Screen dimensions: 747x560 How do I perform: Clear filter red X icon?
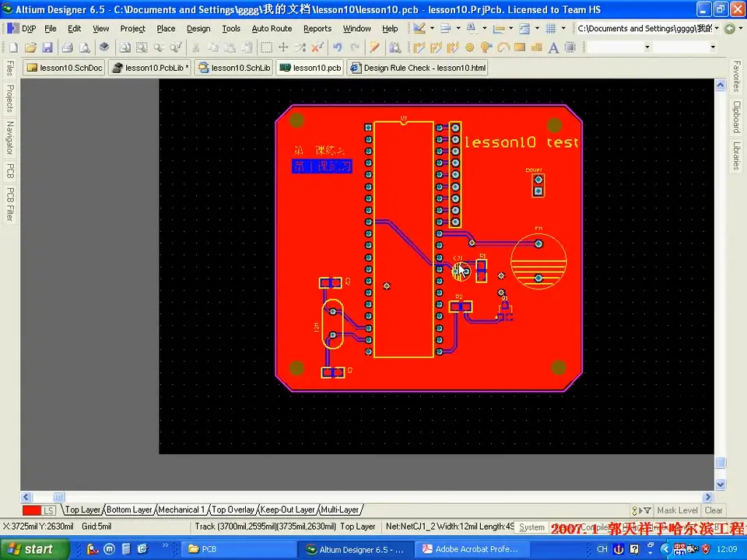click(x=317, y=47)
